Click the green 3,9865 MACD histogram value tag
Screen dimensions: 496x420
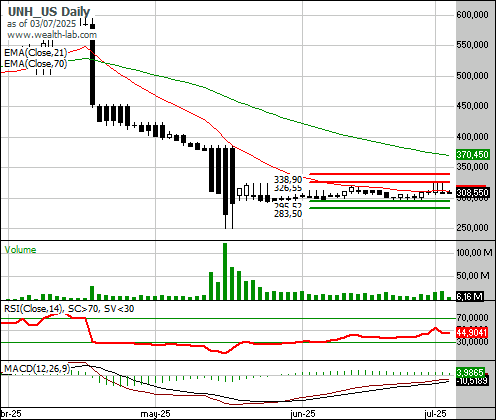click(x=470, y=372)
